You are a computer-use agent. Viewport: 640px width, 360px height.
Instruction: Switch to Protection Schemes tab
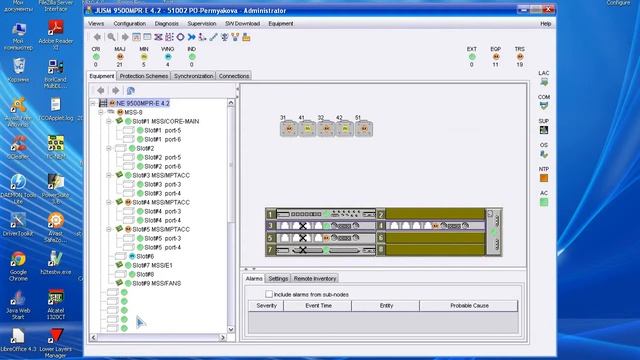tap(144, 76)
